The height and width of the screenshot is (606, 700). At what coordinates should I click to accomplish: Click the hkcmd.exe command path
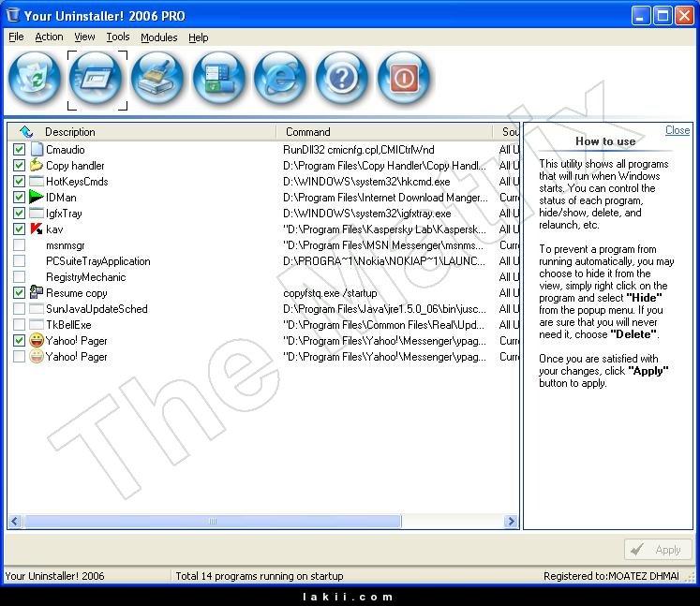coord(366,181)
